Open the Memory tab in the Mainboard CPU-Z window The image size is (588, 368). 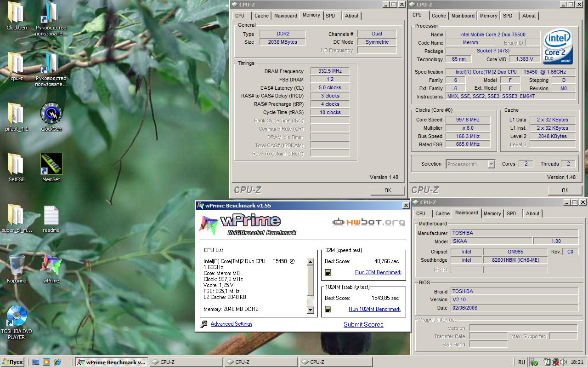tap(492, 213)
